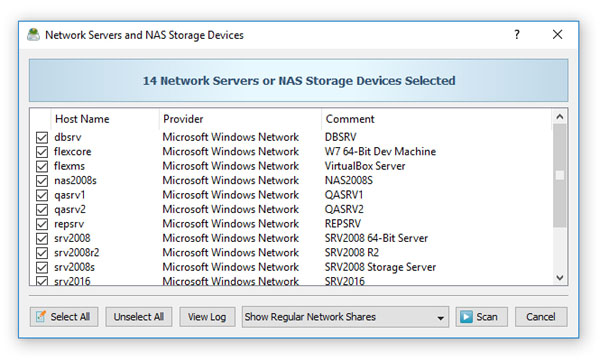Click the vertical scrollbar thumb
Viewport: 600px width, 361px height.
[560, 175]
